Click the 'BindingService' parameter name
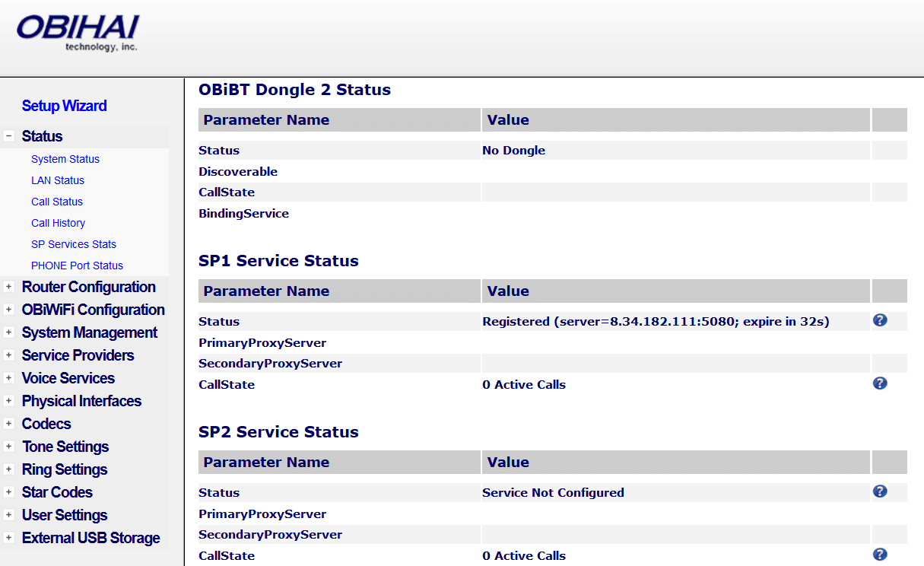Viewport: 924px width, 566px height. pyautogui.click(x=243, y=214)
